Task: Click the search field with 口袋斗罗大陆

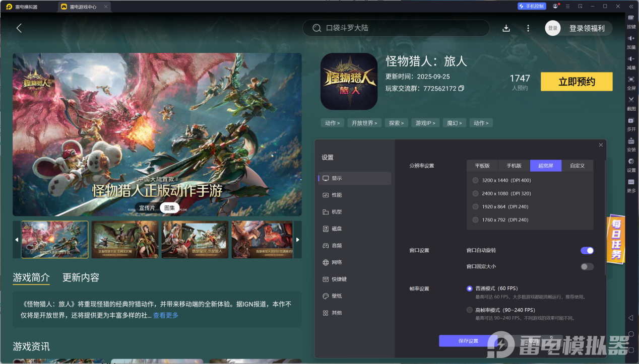Action: (x=396, y=28)
